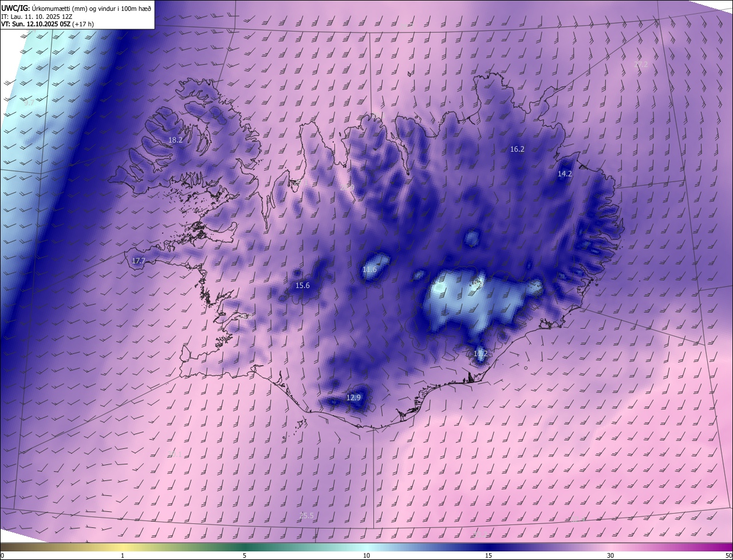The image size is (733, 560).
Task: Click the 11.6 value near the small glacier
Action: [370, 269]
